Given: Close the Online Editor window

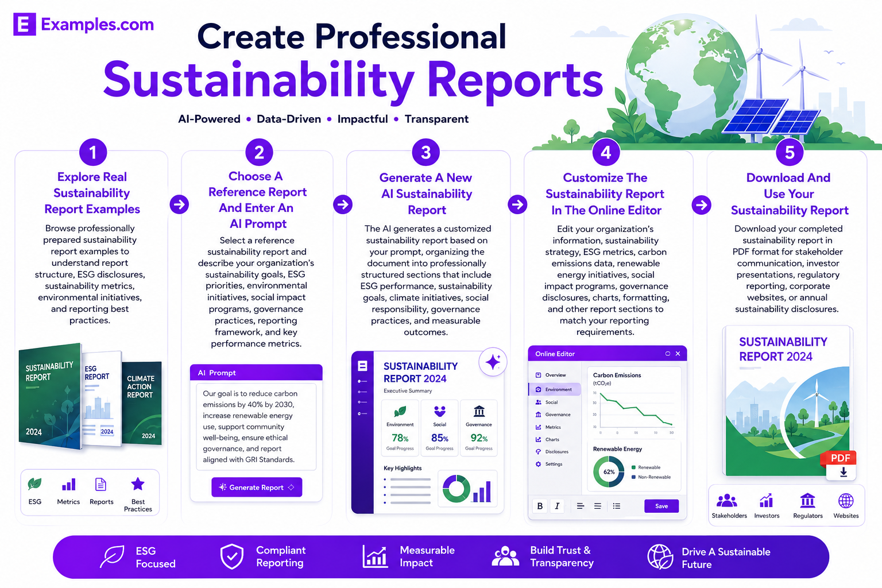Looking at the screenshot, I should click(678, 354).
